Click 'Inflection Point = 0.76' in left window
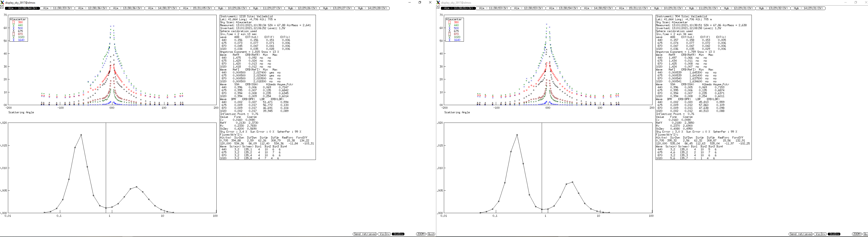This screenshot has height=237, width=868. [239, 114]
